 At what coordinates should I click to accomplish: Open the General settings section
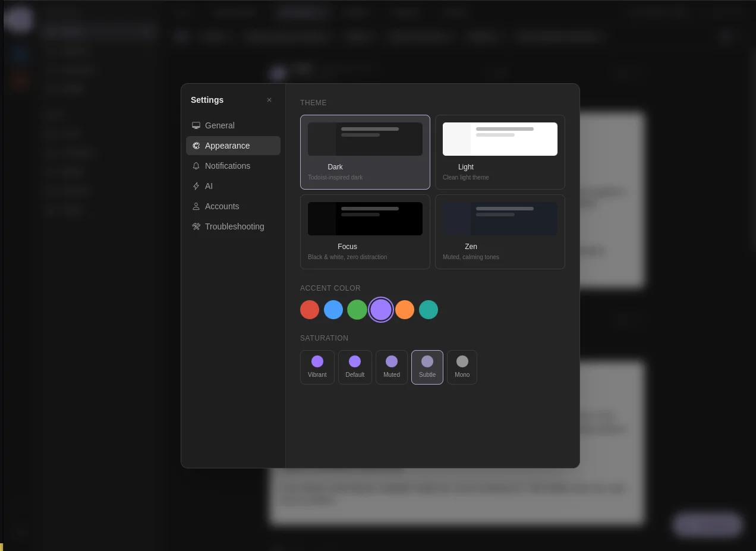220,125
